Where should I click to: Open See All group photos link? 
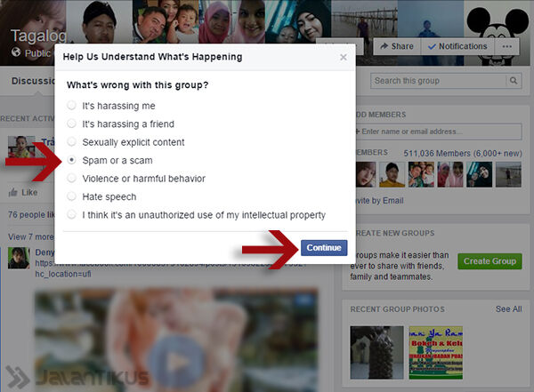509,309
